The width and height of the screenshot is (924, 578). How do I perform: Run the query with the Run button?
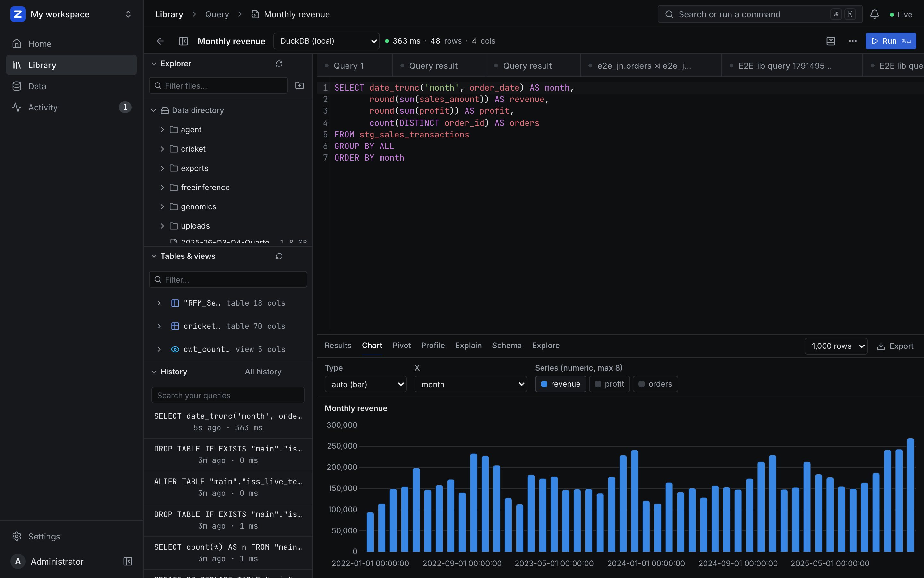(890, 41)
